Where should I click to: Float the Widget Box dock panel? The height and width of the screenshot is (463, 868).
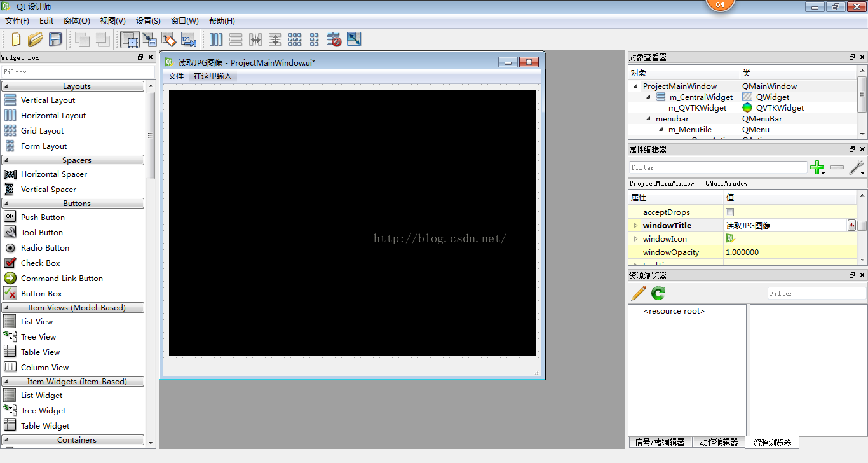140,57
